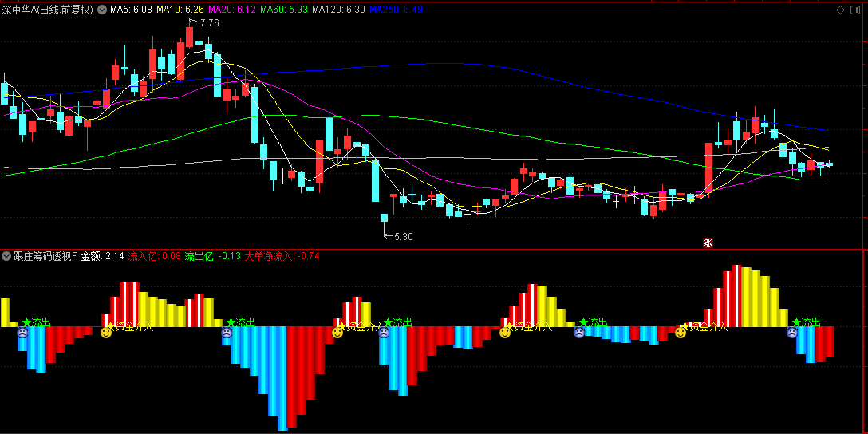Click the rightmost ★流出 outflow label
Image resolution: width=868 pixels, height=434 pixels.
[806, 322]
